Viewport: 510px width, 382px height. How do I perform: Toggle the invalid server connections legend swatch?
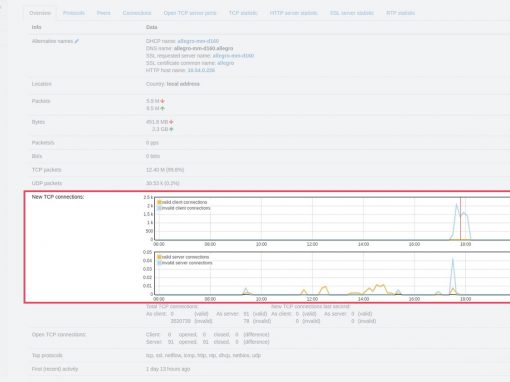pos(159,263)
